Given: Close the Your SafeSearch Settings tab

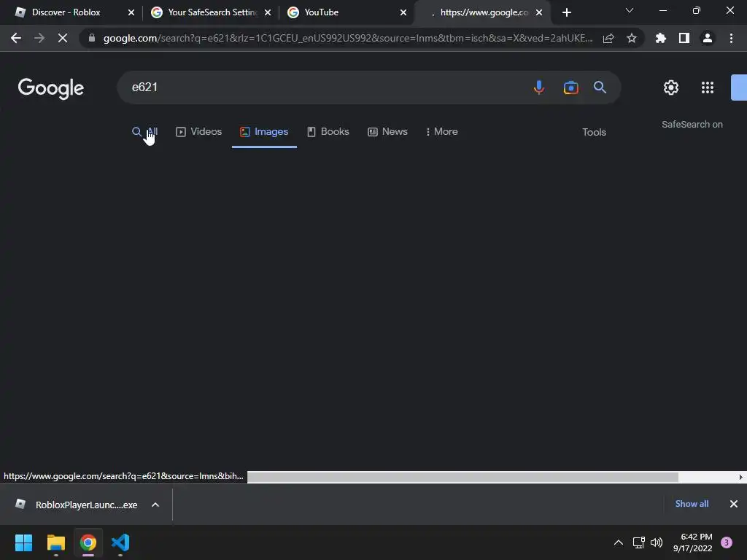Looking at the screenshot, I should click(268, 12).
